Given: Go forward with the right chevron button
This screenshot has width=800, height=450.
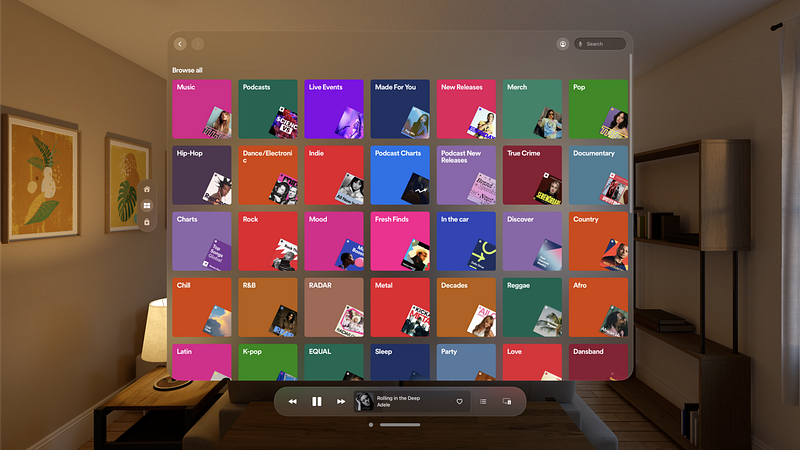Looking at the screenshot, I should [x=197, y=44].
